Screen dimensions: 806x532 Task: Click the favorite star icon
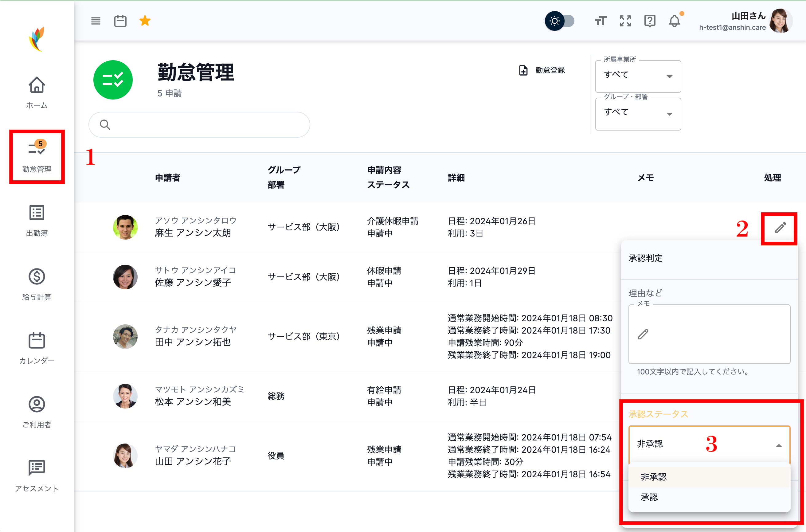[145, 21]
